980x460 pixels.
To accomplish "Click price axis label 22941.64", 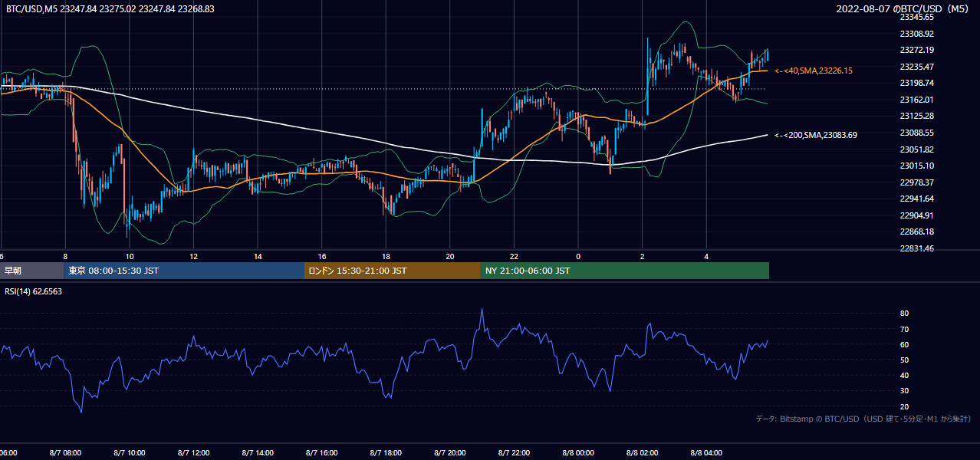I will click(916, 199).
